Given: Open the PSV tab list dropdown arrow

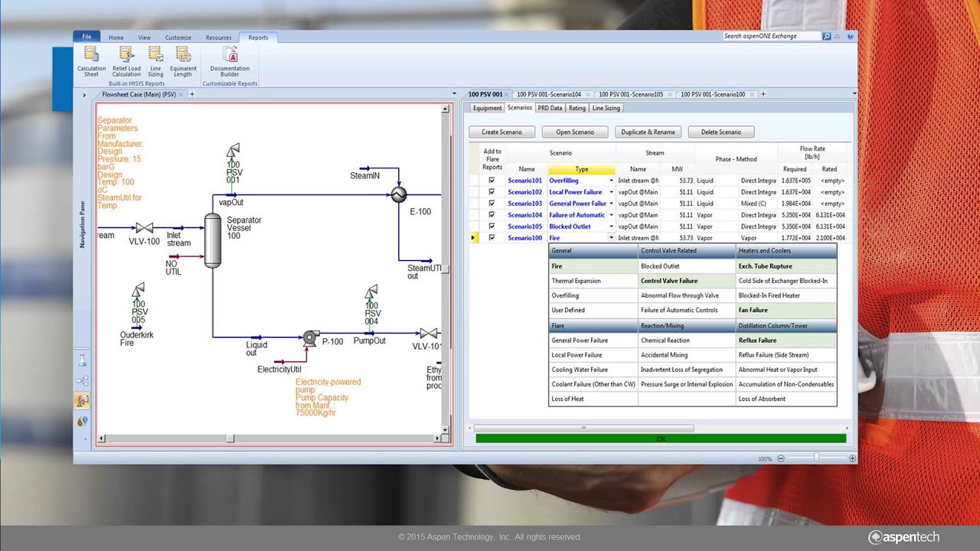Looking at the screenshot, I should point(853,95).
